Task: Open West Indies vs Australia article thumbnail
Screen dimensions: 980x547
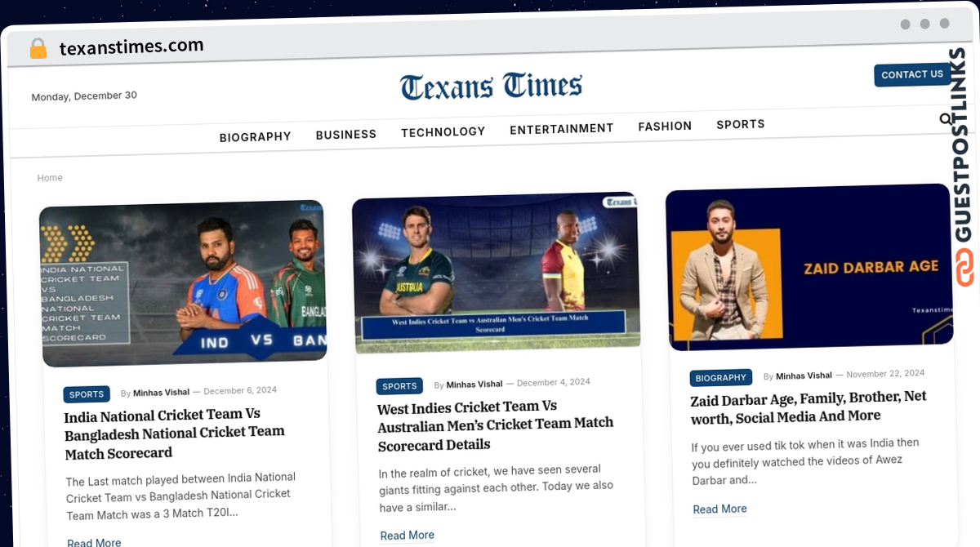Action: coord(497,273)
